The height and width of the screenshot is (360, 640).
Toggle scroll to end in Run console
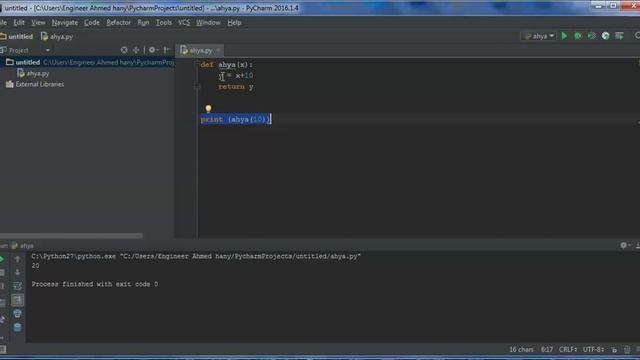tap(17, 300)
